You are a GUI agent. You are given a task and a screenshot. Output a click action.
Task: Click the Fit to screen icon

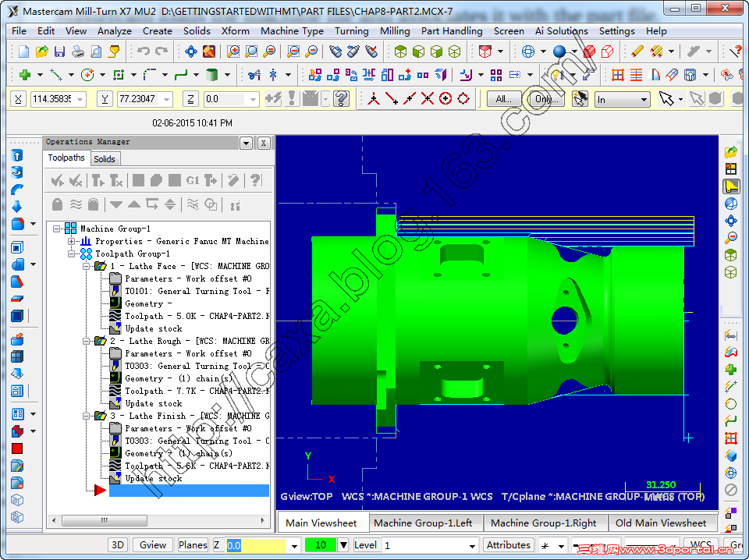(x=191, y=51)
